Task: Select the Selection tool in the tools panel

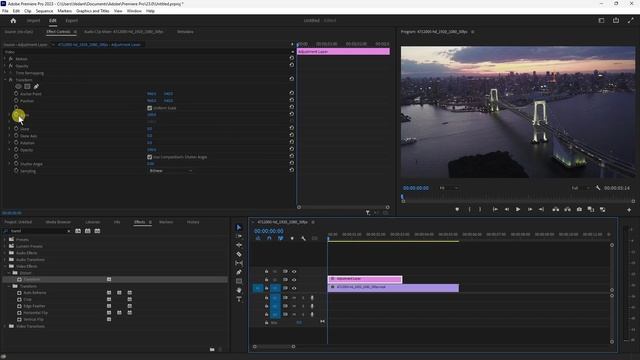Action: 239,227
